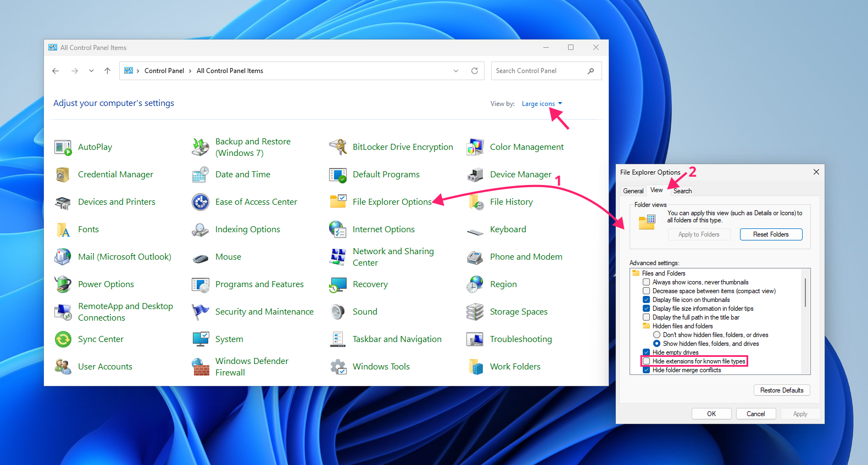Select Show hidden files, folders, and drives
Screen dimensions: 868x465
[x=656, y=344]
